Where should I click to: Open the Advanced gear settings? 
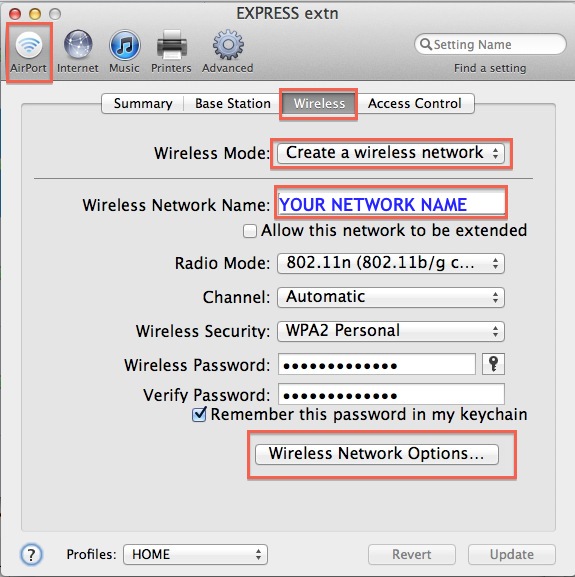point(228,52)
